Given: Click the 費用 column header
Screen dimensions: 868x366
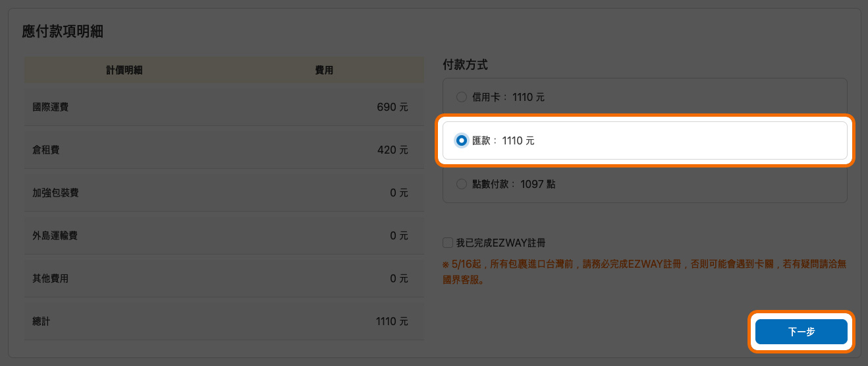Looking at the screenshot, I should click(324, 70).
